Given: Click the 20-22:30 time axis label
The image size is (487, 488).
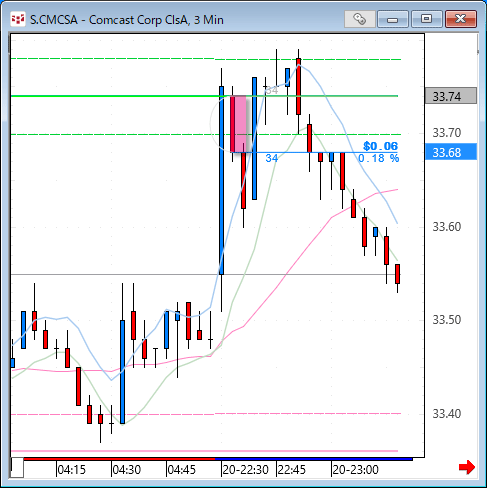Looking at the screenshot, I should 245,470.
